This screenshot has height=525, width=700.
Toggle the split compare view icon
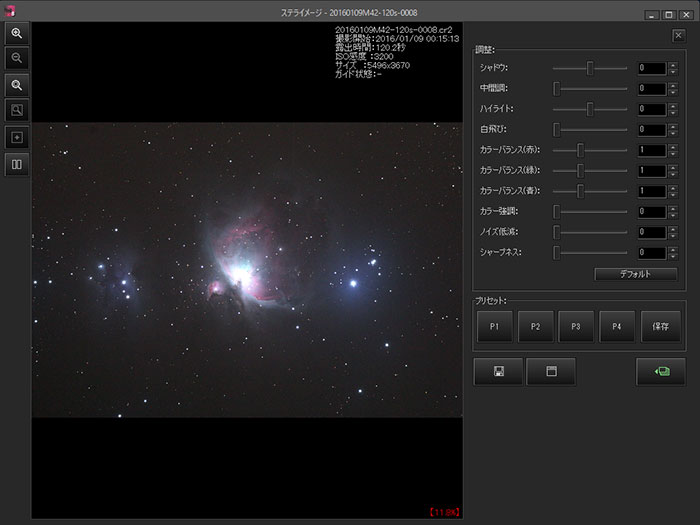click(17, 163)
